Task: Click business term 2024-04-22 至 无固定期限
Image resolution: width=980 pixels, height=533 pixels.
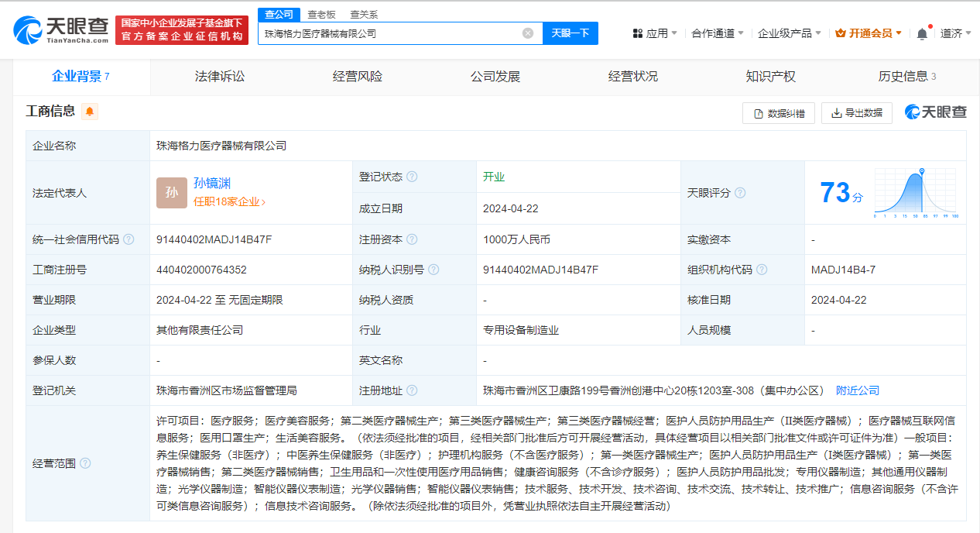Action: pyautogui.click(x=220, y=300)
